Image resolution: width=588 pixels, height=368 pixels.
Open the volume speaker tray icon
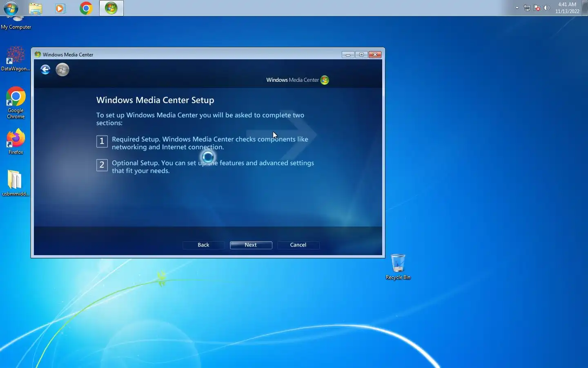click(x=547, y=8)
